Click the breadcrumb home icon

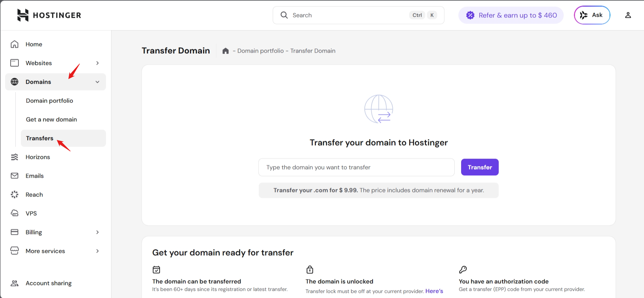(x=225, y=51)
